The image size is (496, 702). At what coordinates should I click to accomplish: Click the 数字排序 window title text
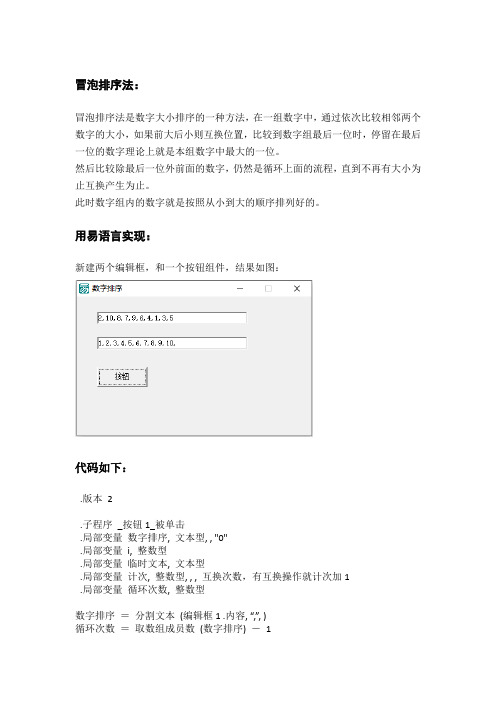point(107,288)
